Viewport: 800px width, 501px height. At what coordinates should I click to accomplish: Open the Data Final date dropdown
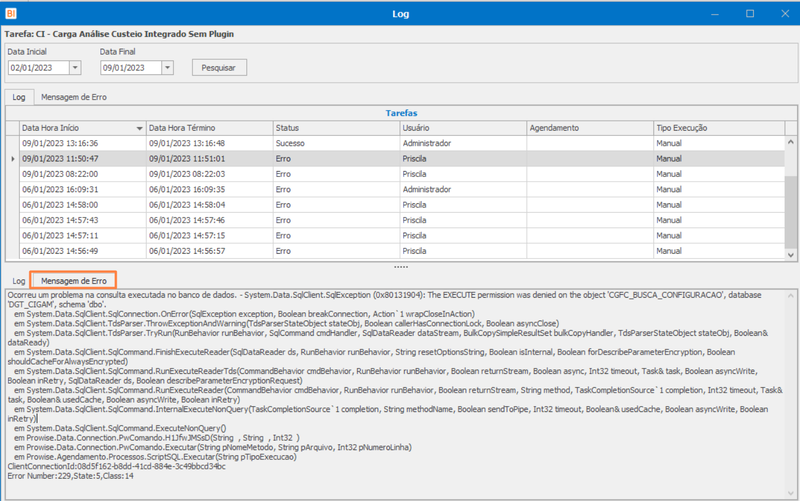(x=167, y=68)
